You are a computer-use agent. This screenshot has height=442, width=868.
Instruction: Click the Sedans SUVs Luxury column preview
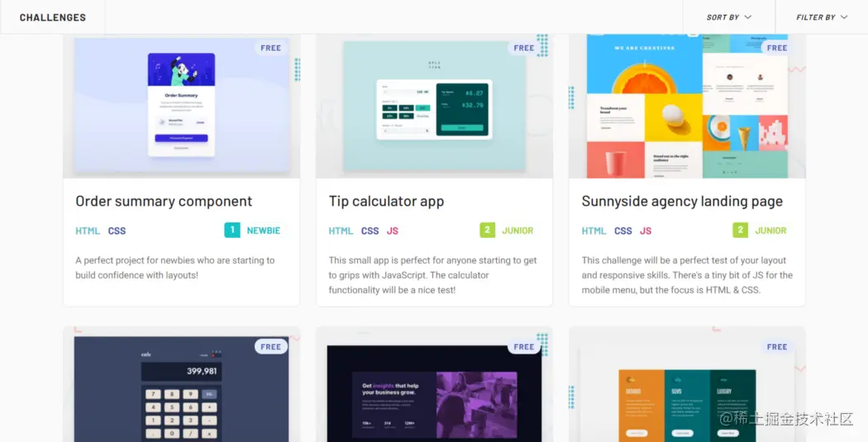[687, 384]
